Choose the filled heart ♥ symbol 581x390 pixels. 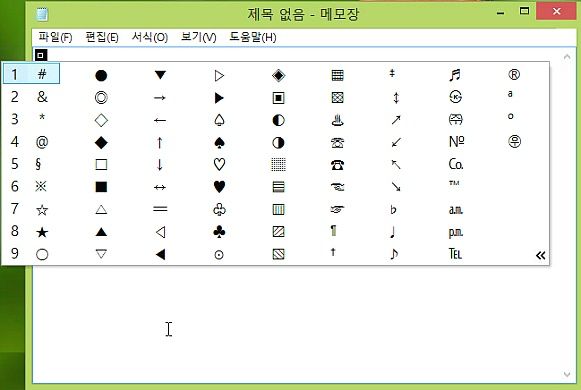click(219, 187)
